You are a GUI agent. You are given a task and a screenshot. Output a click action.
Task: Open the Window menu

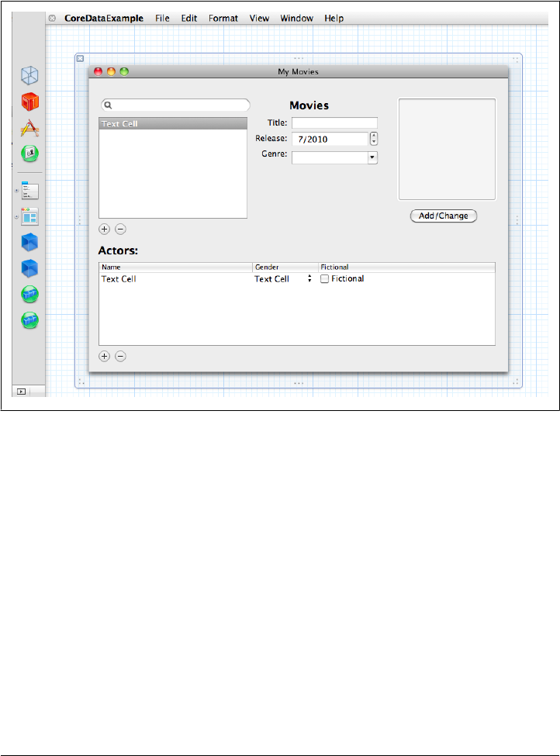(x=296, y=19)
